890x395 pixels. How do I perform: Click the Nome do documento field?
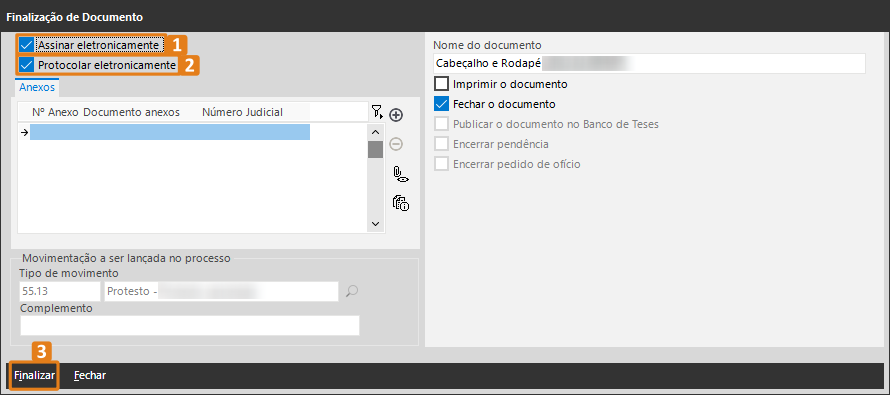tap(649, 64)
